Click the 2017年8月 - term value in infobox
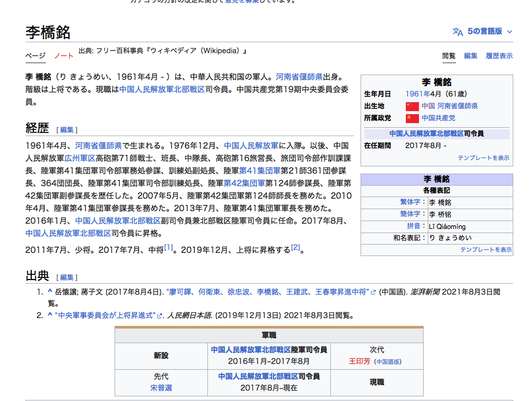The height and width of the screenshot is (401, 532). [x=426, y=145]
